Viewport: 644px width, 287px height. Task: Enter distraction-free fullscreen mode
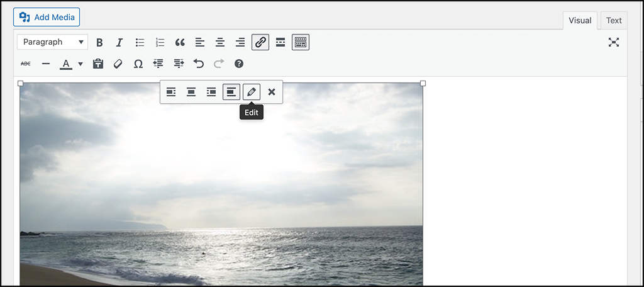[614, 42]
